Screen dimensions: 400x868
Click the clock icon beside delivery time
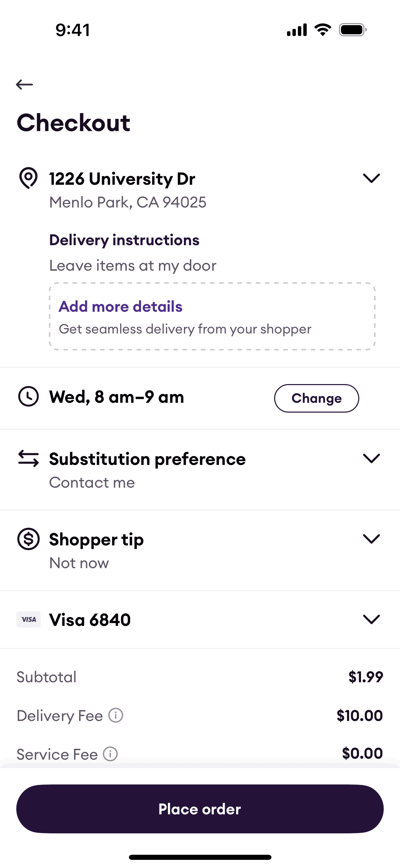coord(28,396)
